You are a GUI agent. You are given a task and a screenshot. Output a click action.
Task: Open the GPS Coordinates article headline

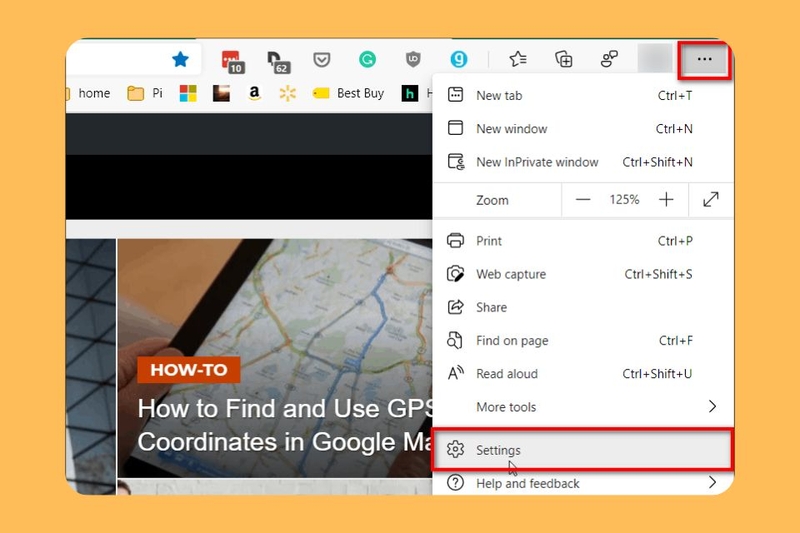click(x=286, y=425)
